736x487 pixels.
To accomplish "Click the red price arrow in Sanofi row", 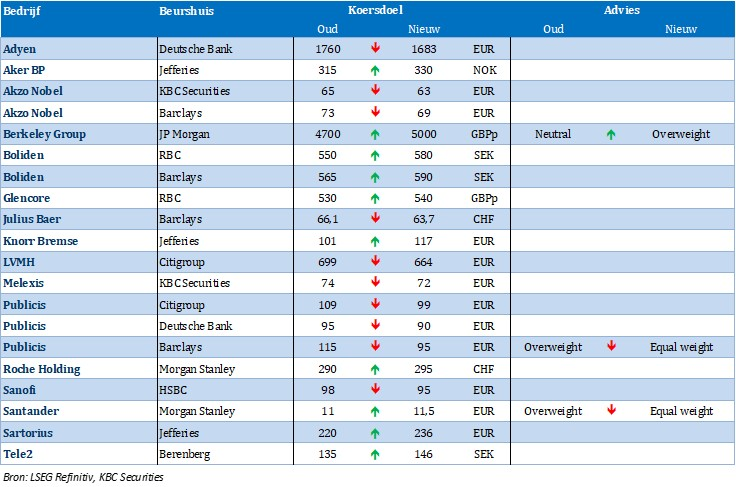I will point(375,390).
